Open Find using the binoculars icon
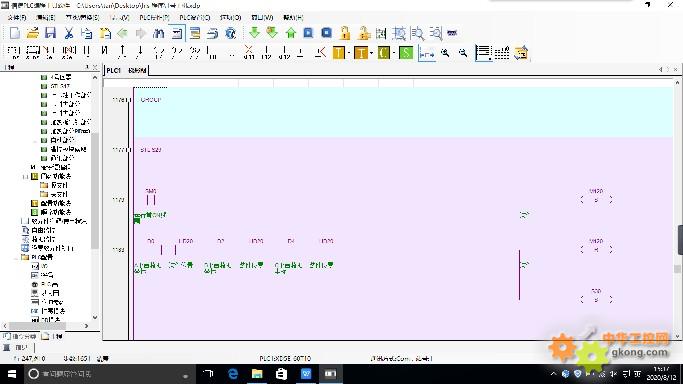 point(159,33)
